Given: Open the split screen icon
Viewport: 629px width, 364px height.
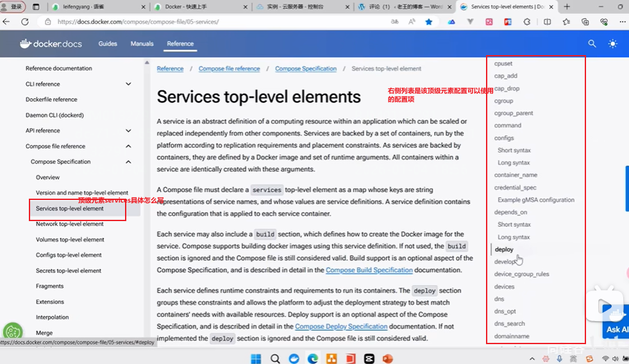Looking at the screenshot, I should [x=547, y=22].
